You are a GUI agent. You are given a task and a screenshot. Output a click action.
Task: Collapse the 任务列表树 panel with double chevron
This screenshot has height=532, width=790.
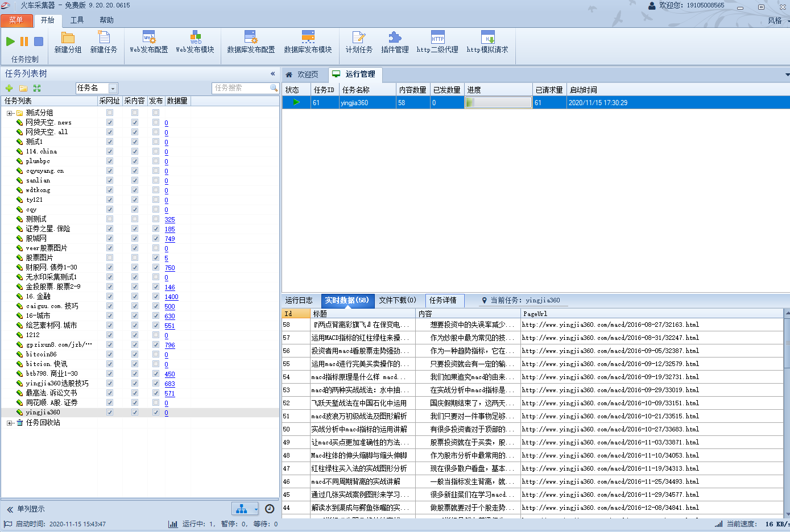273,74
